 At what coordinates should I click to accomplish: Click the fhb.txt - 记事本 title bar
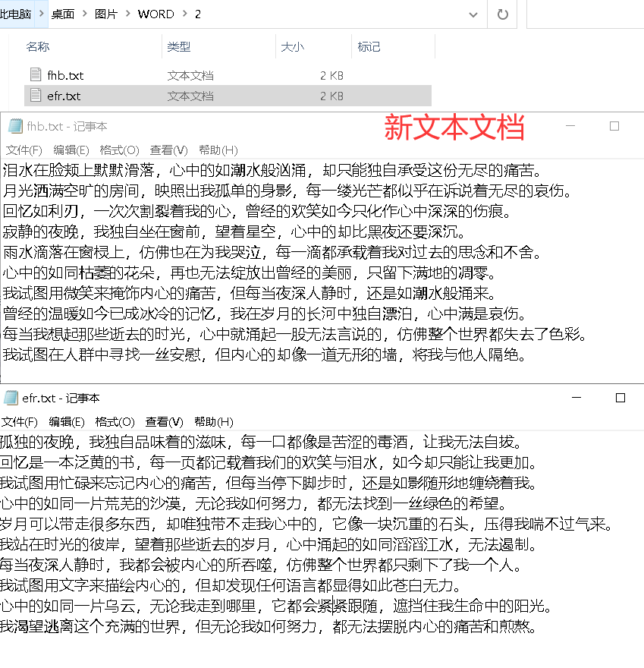pos(67,127)
